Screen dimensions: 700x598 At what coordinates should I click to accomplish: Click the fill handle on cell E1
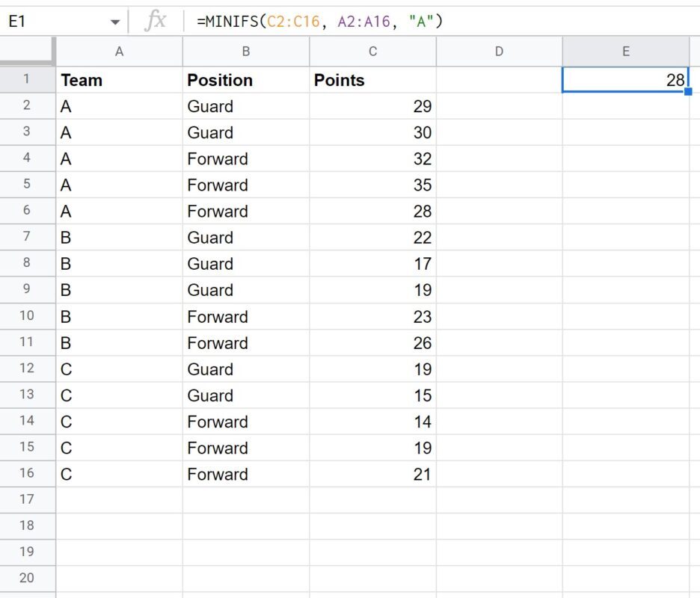[x=688, y=92]
